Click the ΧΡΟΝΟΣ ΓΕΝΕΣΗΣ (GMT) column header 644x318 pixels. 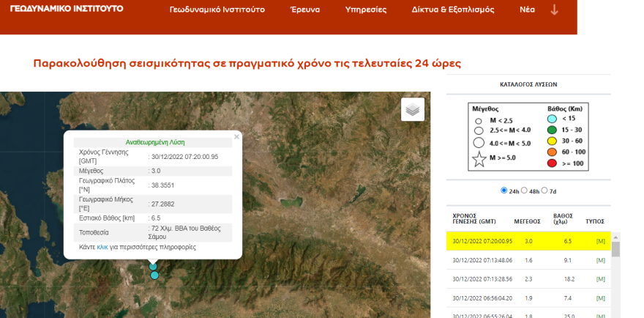[x=474, y=218]
